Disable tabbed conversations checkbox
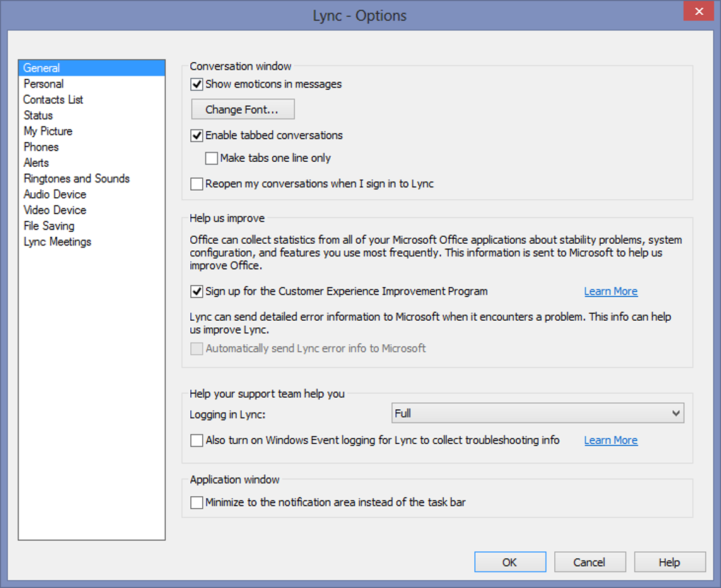 [197, 135]
